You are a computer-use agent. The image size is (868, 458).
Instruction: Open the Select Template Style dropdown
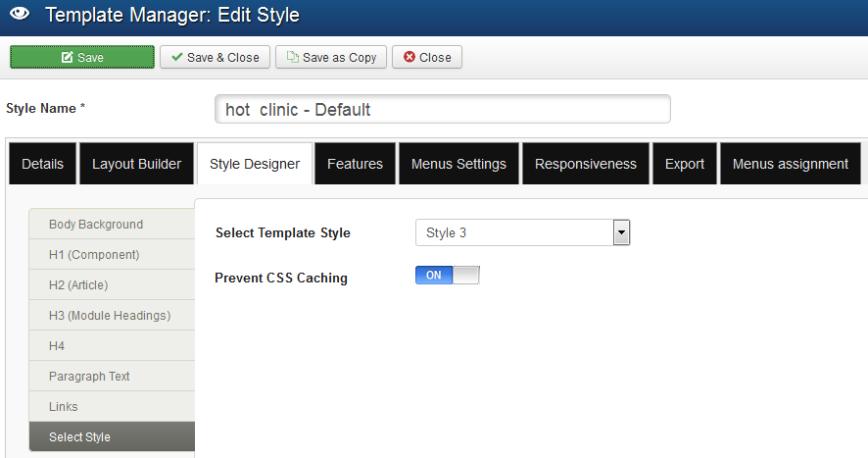tap(522, 232)
